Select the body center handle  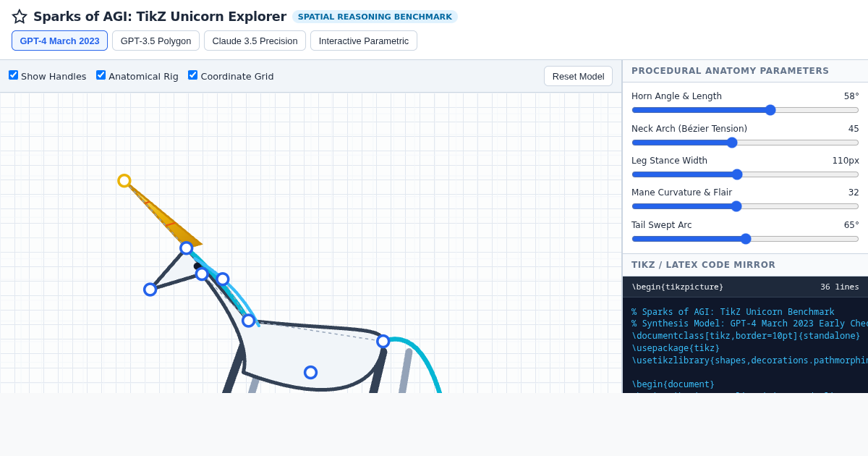coord(311,373)
